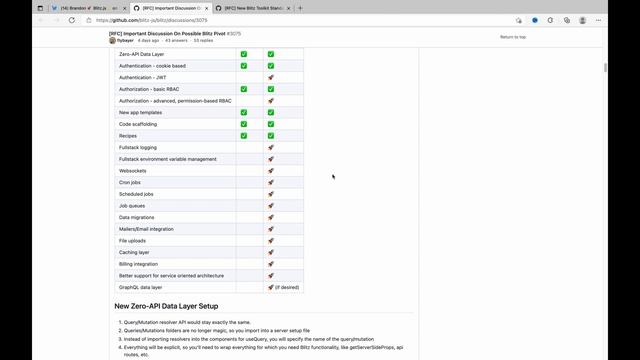Open flybayer's avatar image
The height and width of the screenshot is (360, 640).
click(112, 40)
